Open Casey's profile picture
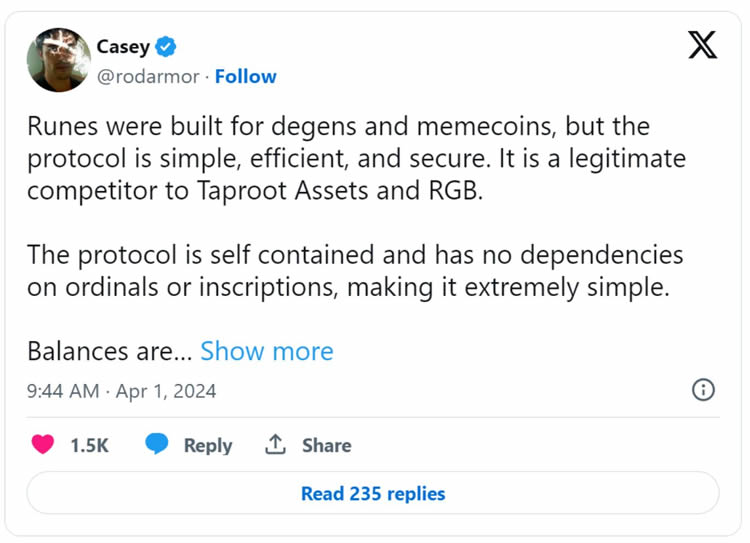 coord(59,60)
